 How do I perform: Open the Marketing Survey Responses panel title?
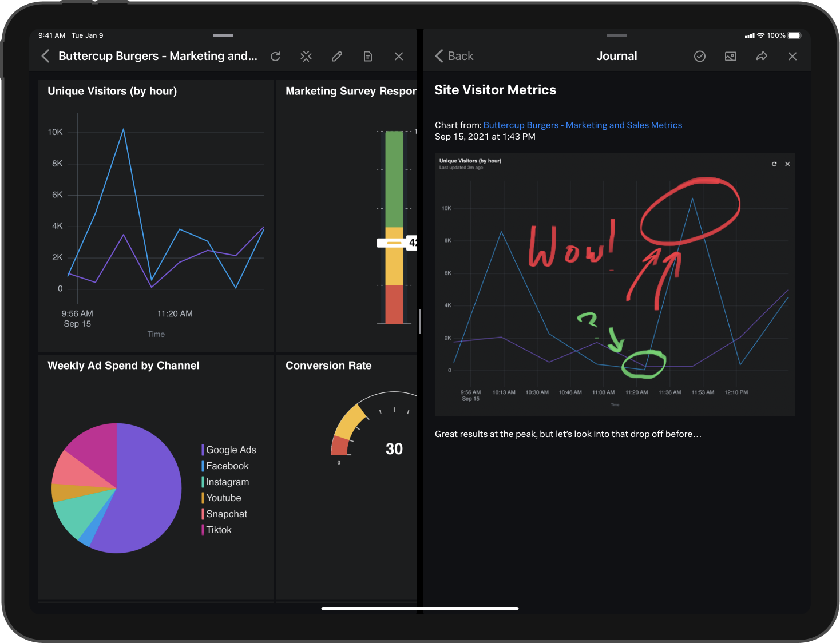(351, 91)
